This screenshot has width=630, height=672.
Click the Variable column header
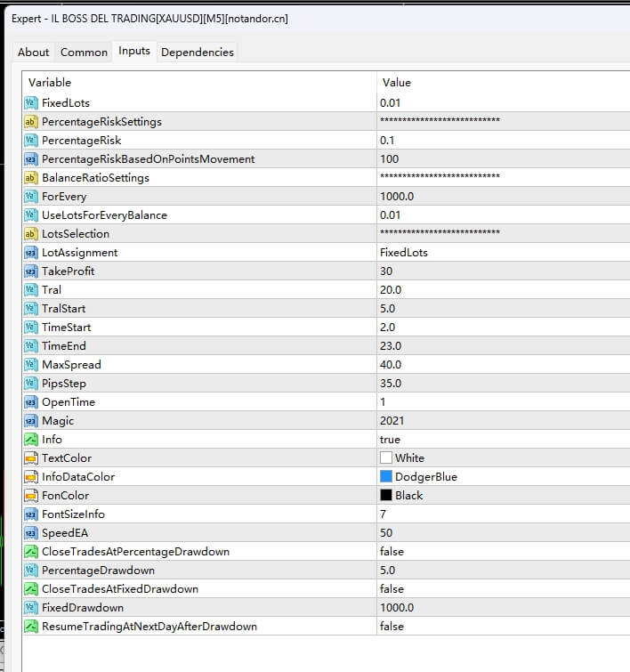(50, 83)
